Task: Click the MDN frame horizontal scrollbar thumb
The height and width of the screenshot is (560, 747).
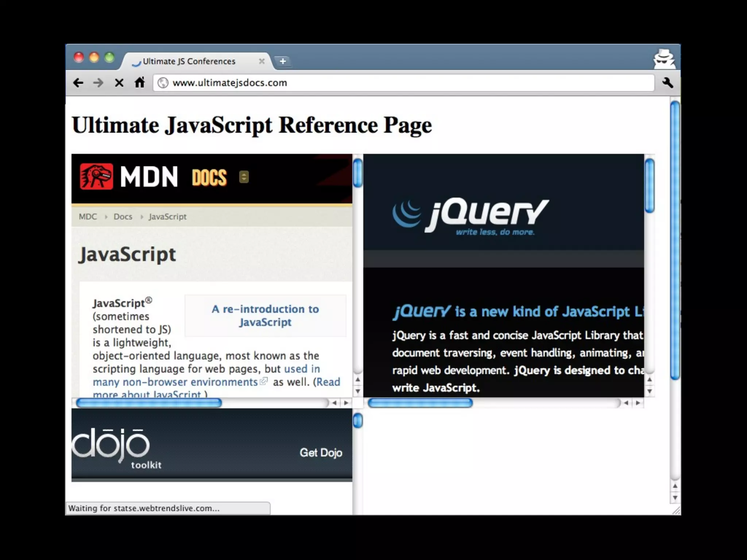Action: click(x=148, y=403)
